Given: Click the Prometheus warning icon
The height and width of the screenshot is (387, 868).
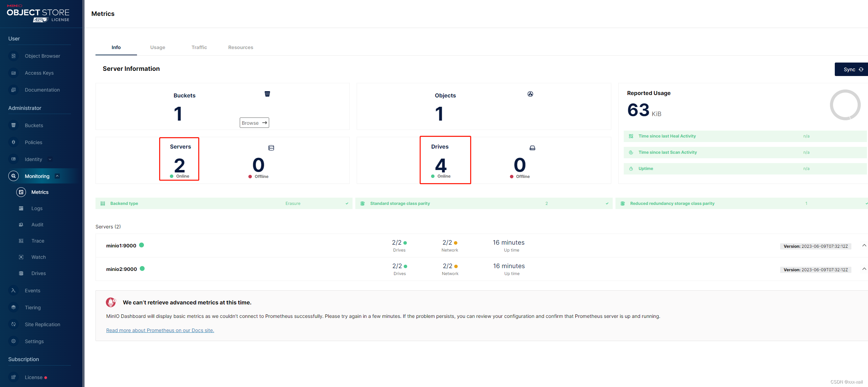Looking at the screenshot, I should (x=111, y=302).
